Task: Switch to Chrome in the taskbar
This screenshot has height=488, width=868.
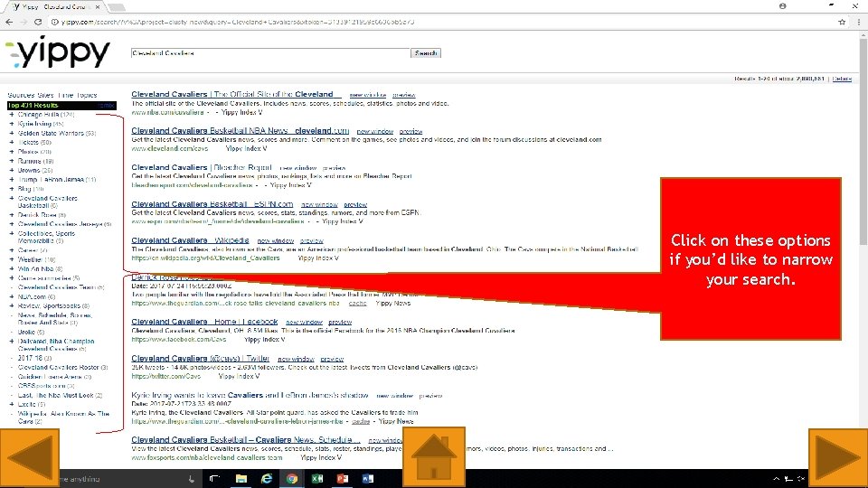Action: pyautogui.click(x=292, y=479)
